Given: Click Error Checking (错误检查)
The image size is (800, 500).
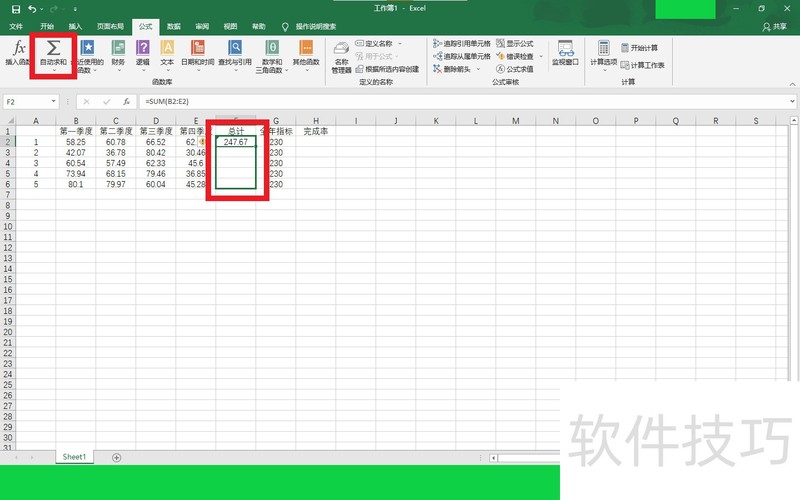Looking at the screenshot, I should [515, 56].
